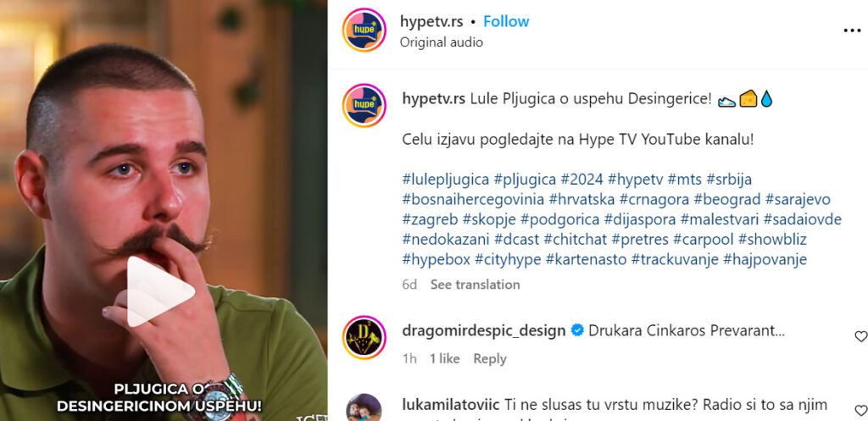Click the Original audio label
The width and height of the screenshot is (868, 421).
pyautogui.click(x=441, y=42)
